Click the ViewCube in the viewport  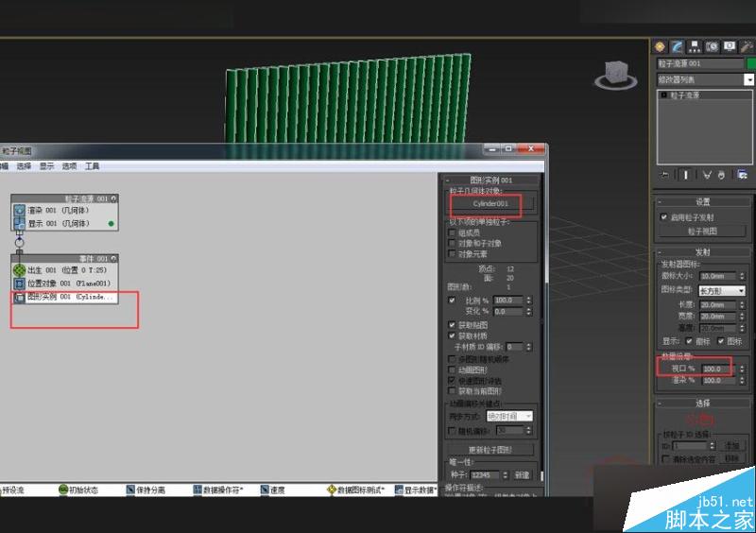(616, 75)
